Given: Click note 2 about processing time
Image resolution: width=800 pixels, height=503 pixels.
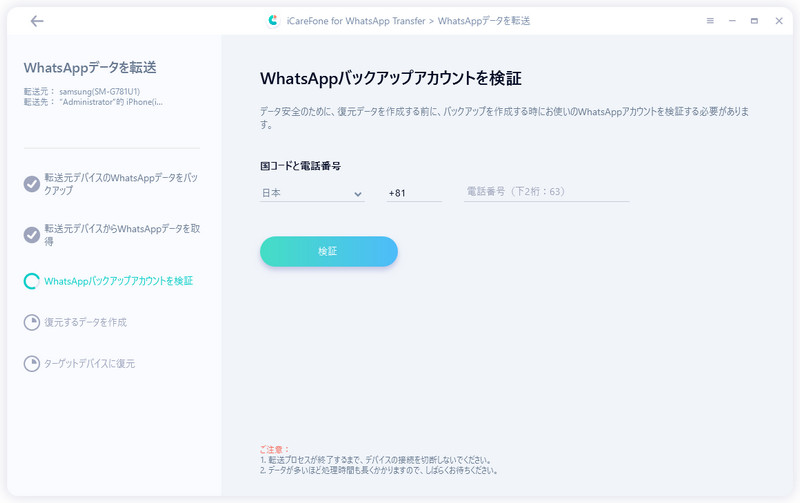Looking at the screenshot, I should pyautogui.click(x=379, y=470).
